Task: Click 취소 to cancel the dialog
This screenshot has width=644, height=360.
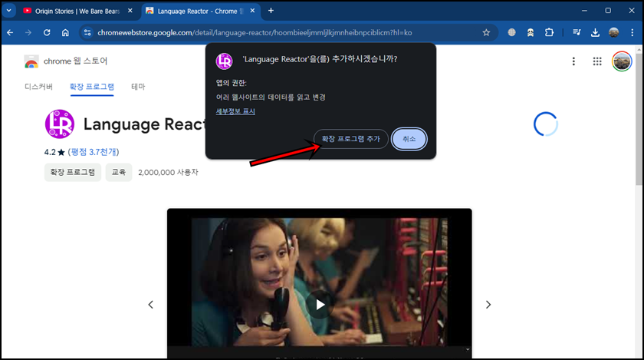Action: pyautogui.click(x=409, y=139)
